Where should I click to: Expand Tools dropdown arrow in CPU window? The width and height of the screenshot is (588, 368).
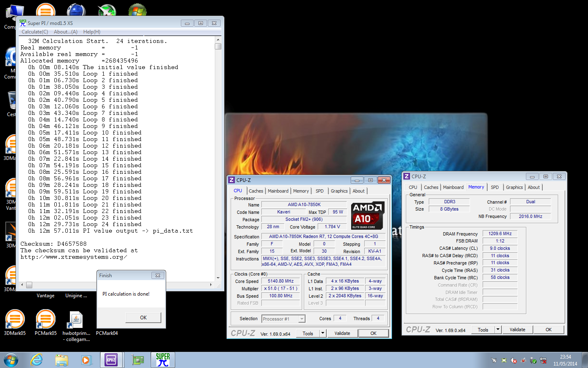[323, 333]
